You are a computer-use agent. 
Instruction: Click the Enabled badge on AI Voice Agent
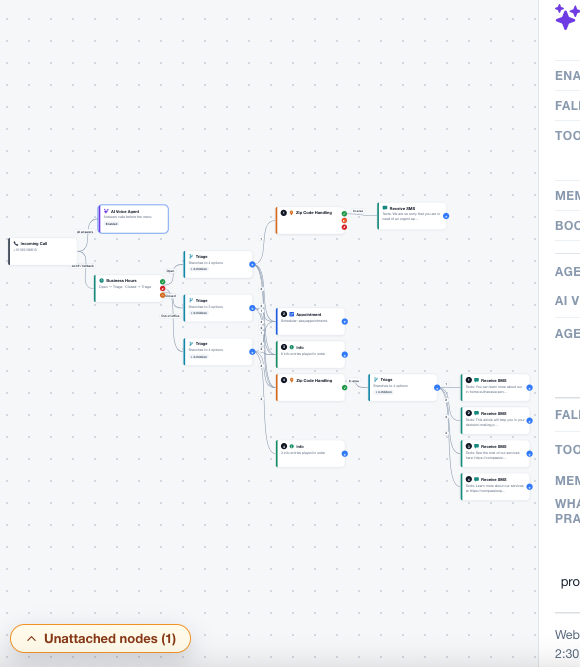[x=111, y=224]
